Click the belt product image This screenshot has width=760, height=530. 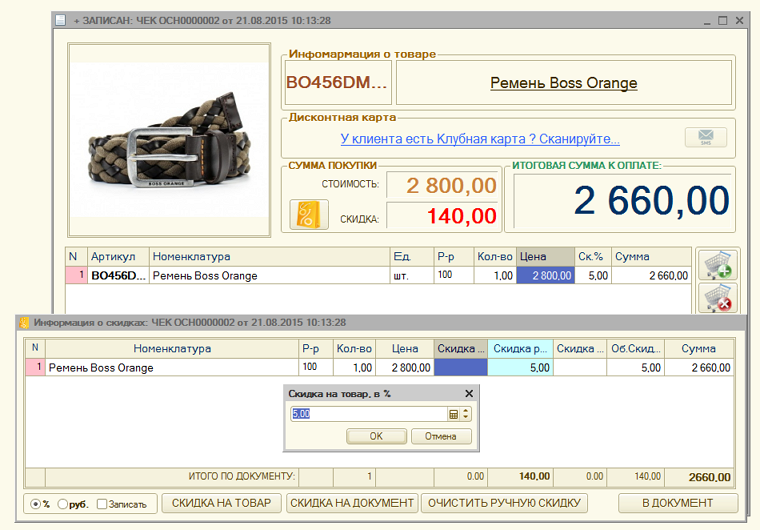(x=169, y=140)
